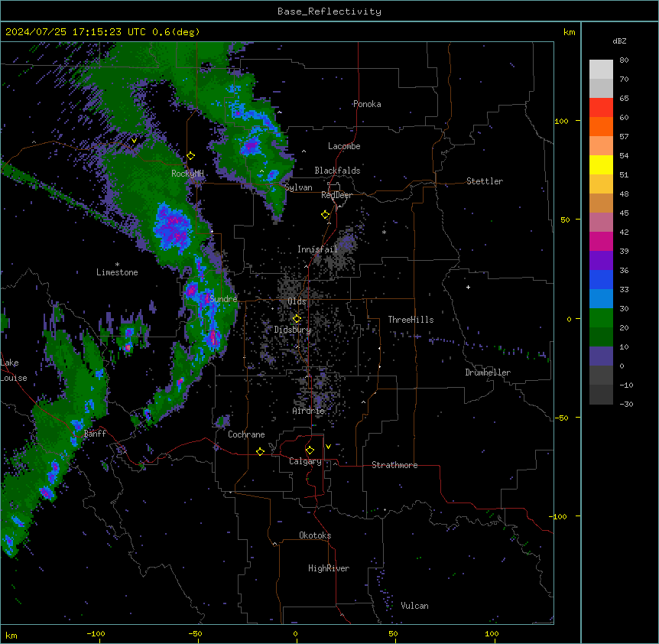The image size is (659, 644).
Task: Click the Okotoks label
Action: tap(315, 535)
